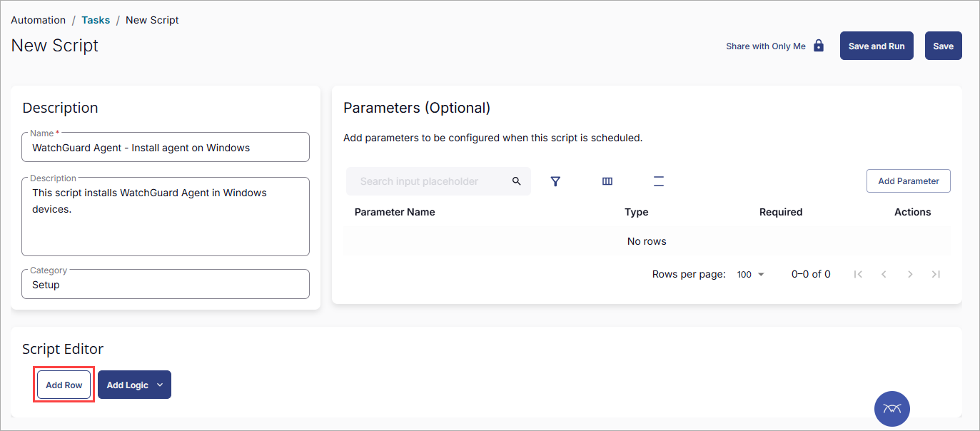Click the script Name input field
This screenshot has height=431, width=980.
point(166,147)
